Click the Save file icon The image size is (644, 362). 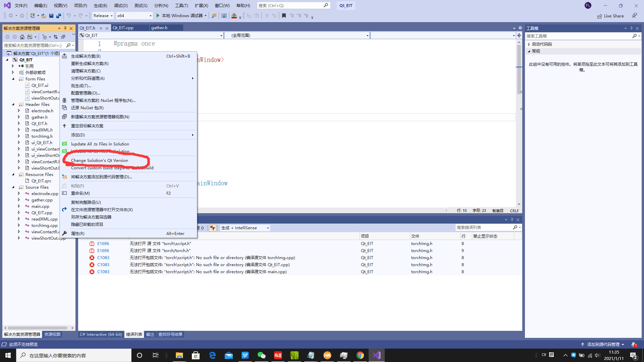pos(51,15)
